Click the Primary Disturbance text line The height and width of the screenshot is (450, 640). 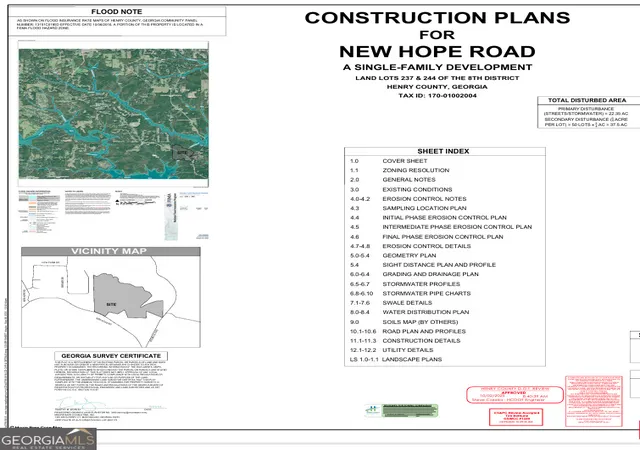tap(586, 111)
